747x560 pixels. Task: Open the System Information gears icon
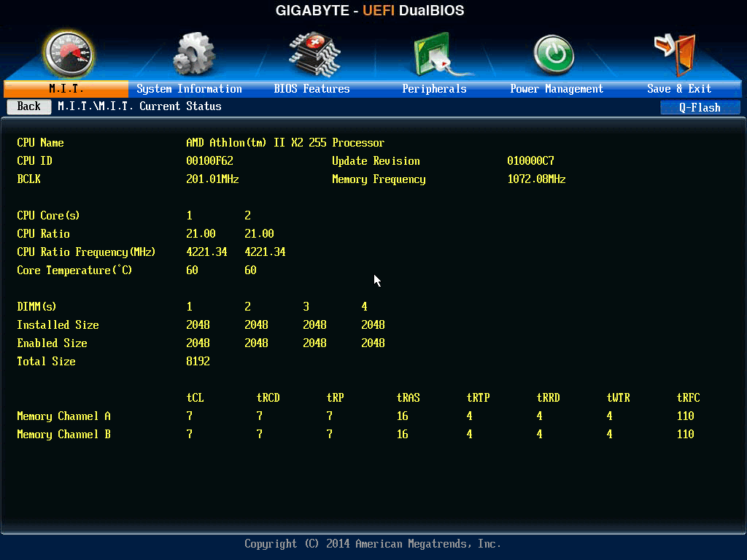[194, 54]
